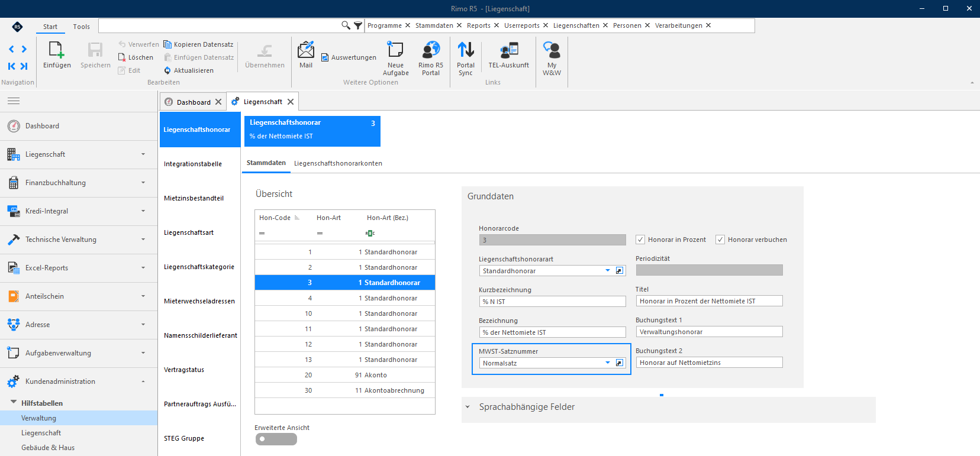The image size is (980, 456).
Task: Click the Speichern floppy disk icon
Action: pos(95,50)
